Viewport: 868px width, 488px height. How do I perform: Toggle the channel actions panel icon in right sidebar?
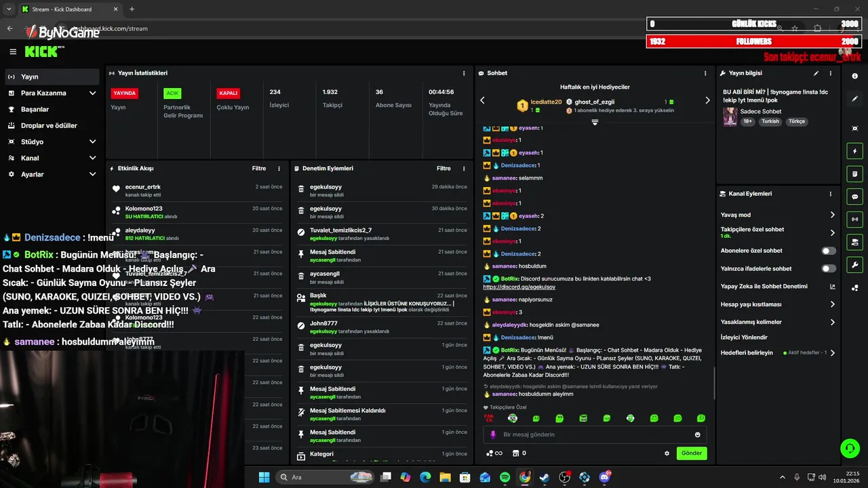pyautogui.click(x=854, y=242)
